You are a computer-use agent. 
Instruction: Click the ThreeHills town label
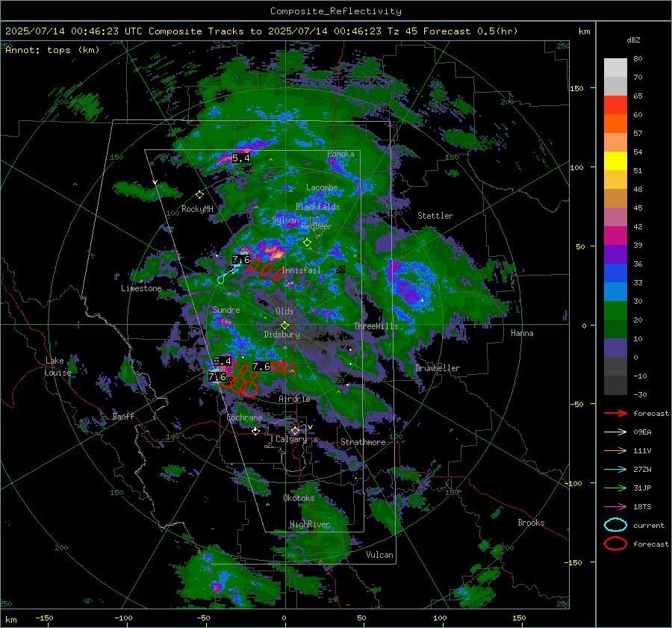click(x=376, y=326)
